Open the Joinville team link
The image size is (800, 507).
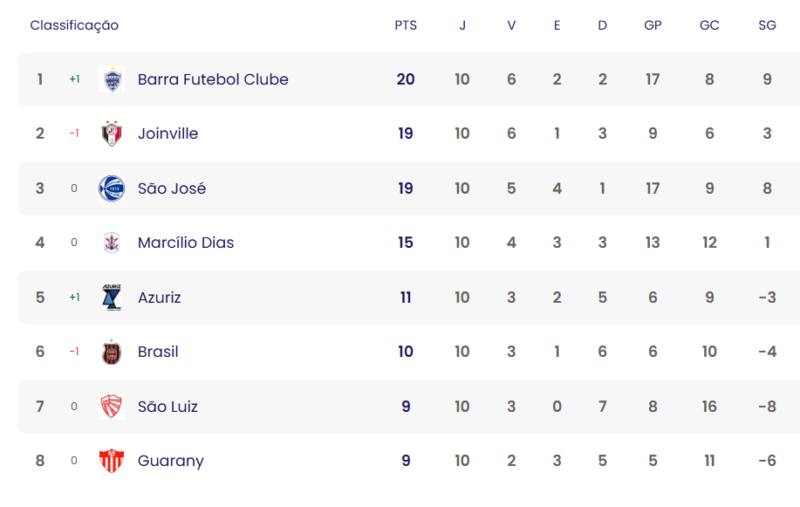[x=168, y=134]
